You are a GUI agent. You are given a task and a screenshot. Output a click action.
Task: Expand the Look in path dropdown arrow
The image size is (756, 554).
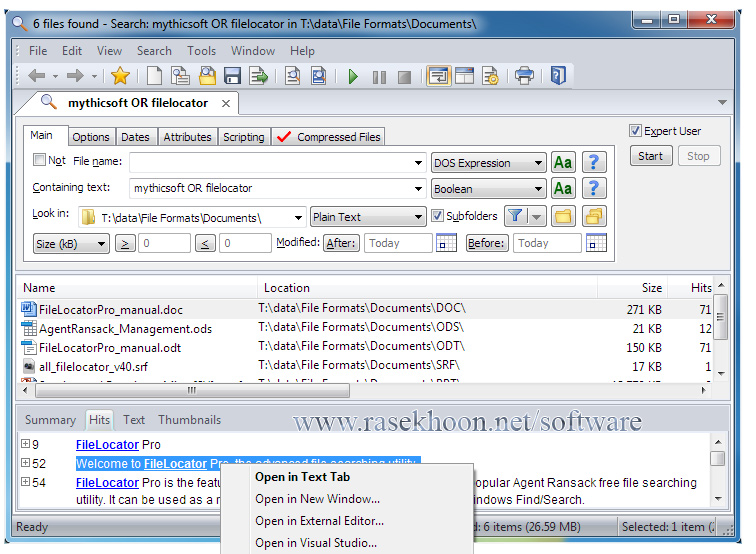pos(298,218)
